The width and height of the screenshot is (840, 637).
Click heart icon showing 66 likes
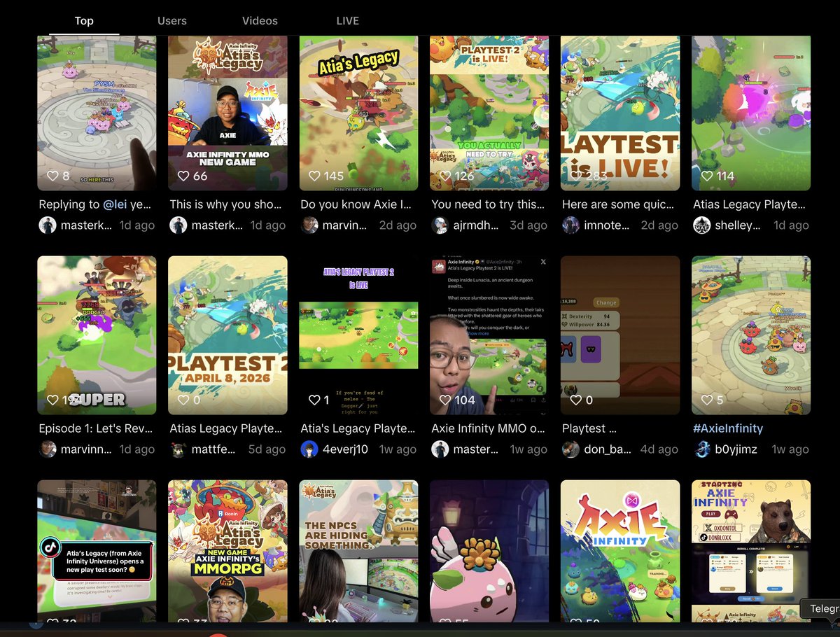pyautogui.click(x=183, y=176)
